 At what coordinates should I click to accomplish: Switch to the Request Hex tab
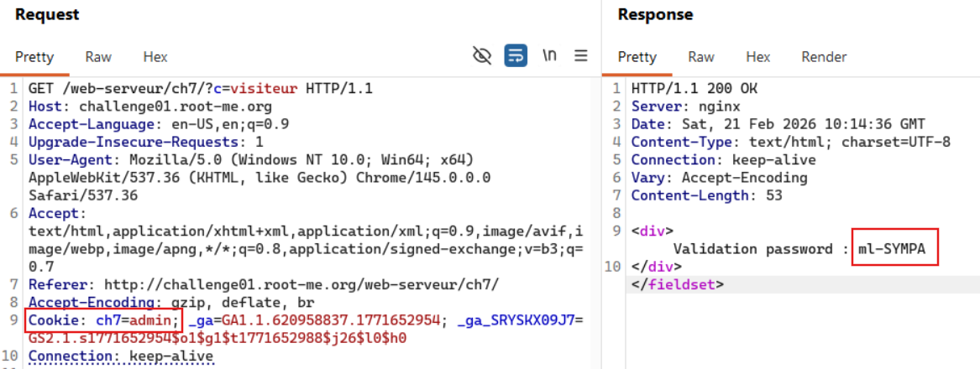coord(155,57)
